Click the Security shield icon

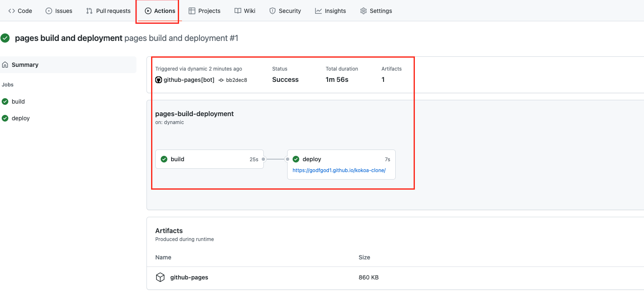click(x=273, y=11)
